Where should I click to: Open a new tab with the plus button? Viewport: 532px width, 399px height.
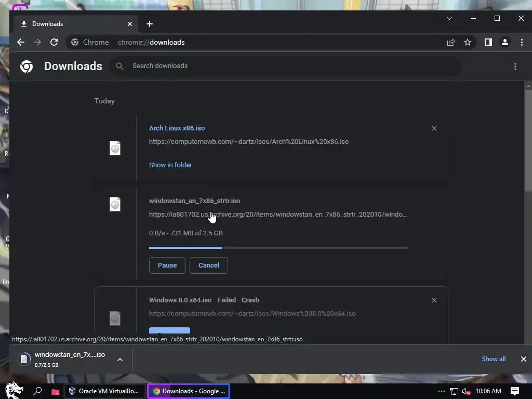149,24
